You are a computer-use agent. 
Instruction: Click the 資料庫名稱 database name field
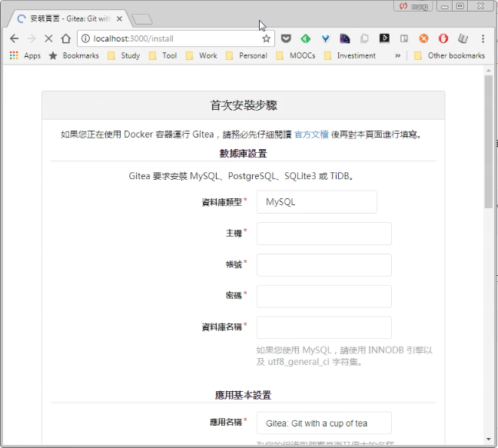coord(324,327)
